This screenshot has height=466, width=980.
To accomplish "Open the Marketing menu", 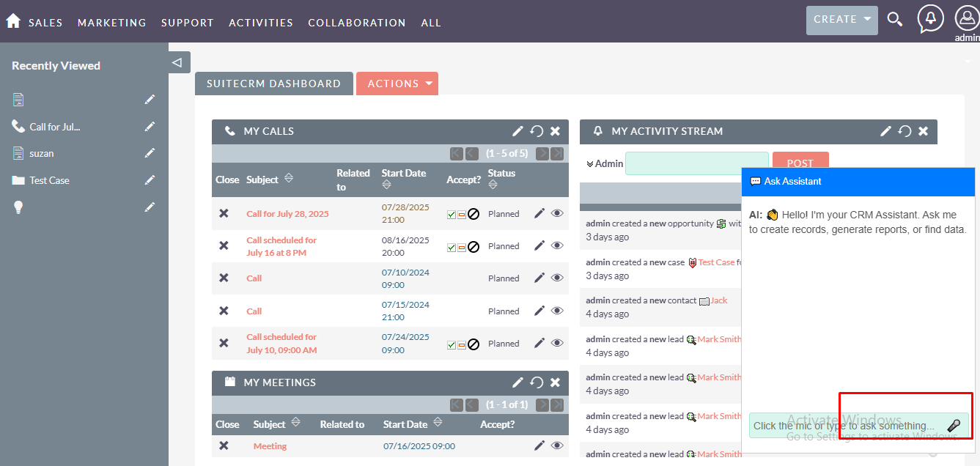I will click(x=111, y=23).
